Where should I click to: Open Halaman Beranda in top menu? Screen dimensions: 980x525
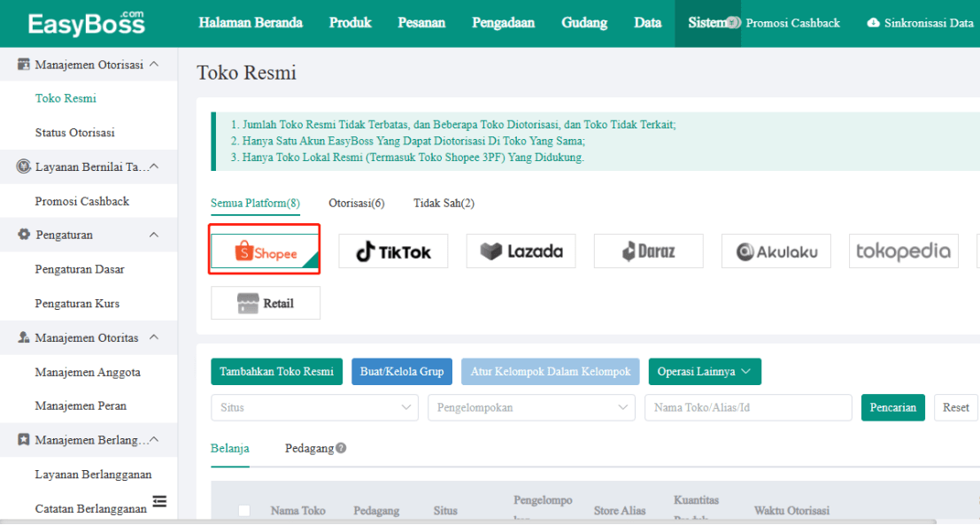251,23
